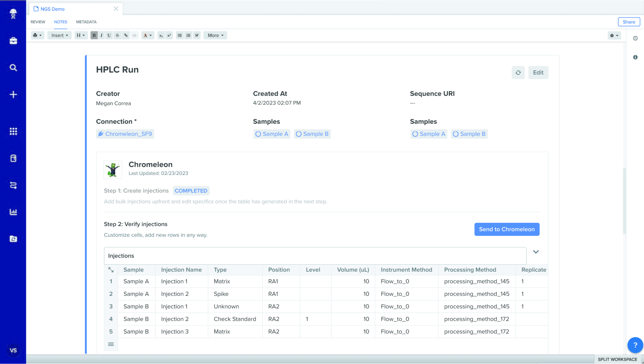The height and width of the screenshot is (364, 644).
Task: Open the text color picker
Action: pos(148,35)
